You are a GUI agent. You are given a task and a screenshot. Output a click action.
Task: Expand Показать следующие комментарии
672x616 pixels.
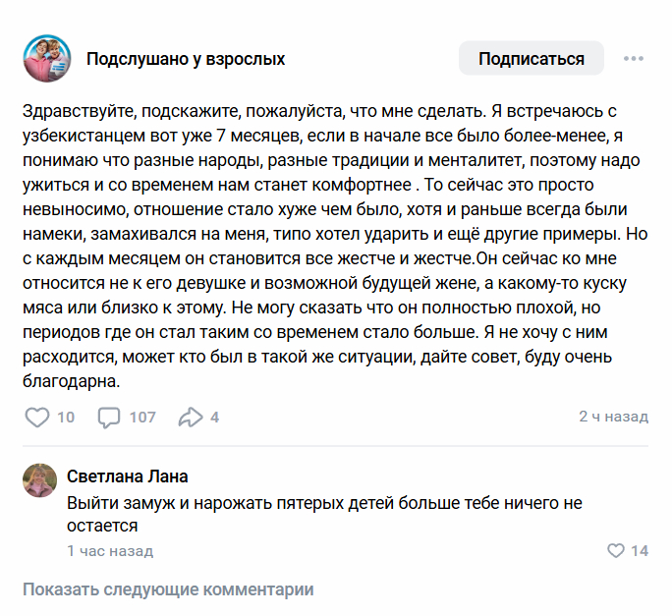coord(168,589)
